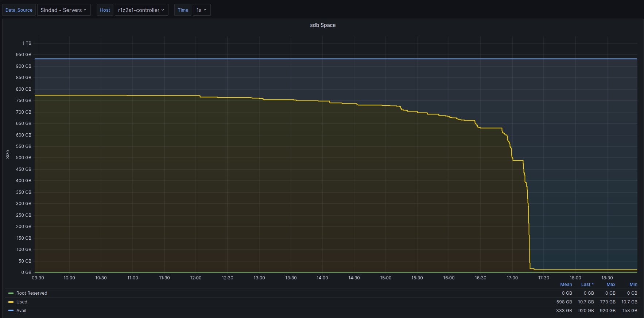This screenshot has width=644, height=318.
Task: Toggle the Used series label in legend
Action: (22, 302)
